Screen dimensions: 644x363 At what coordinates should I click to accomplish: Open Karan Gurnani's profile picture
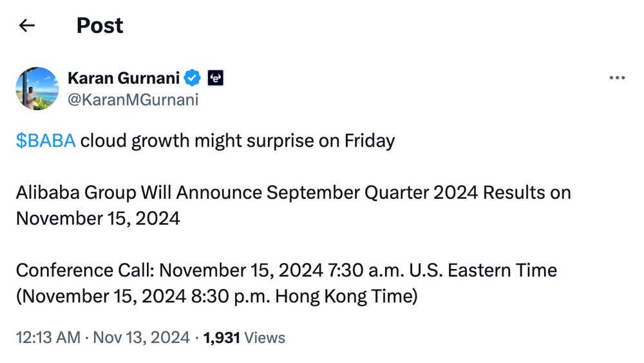[x=37, y=88]
